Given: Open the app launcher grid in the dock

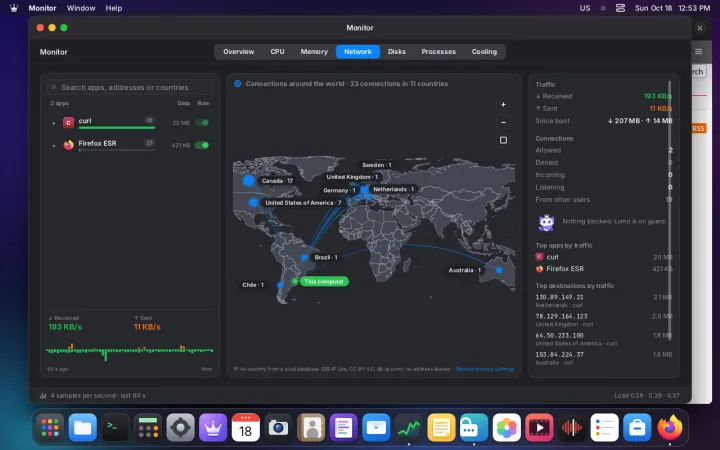Looking at the screenshot, I should [x=50, y=428].
